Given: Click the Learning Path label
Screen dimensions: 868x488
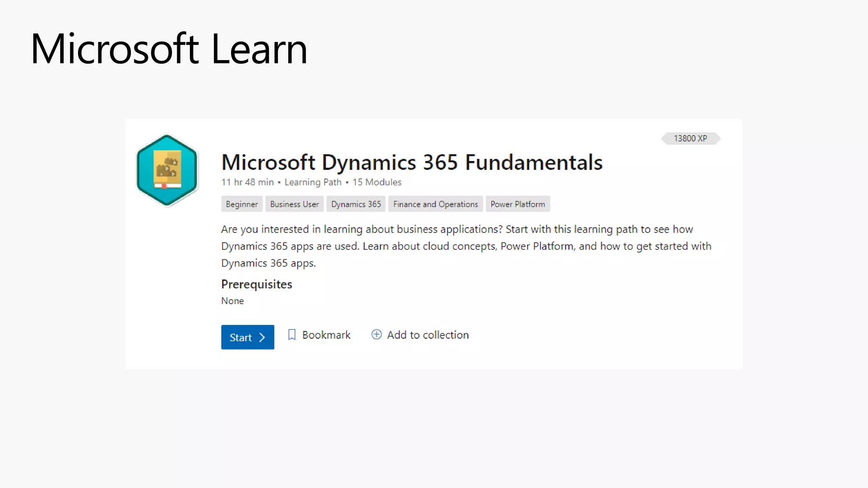Looking at the screenshot, I should (313, 182).
